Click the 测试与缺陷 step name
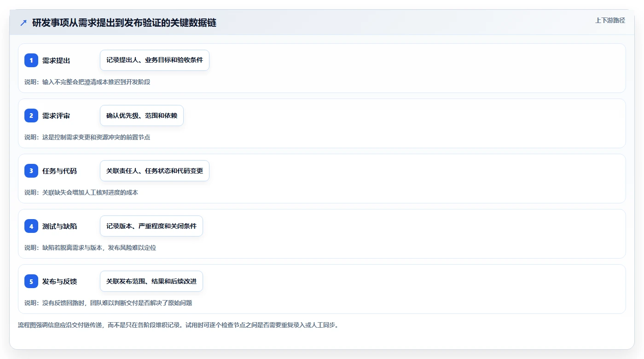 59,226
